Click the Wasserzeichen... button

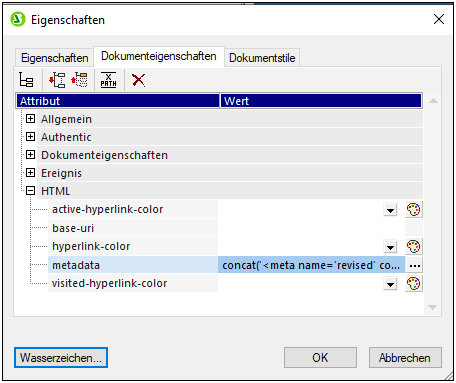pos(61,358)
